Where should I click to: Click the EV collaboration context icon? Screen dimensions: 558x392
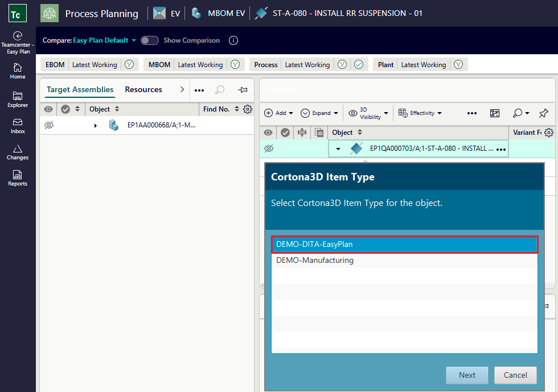pos(159,14)
